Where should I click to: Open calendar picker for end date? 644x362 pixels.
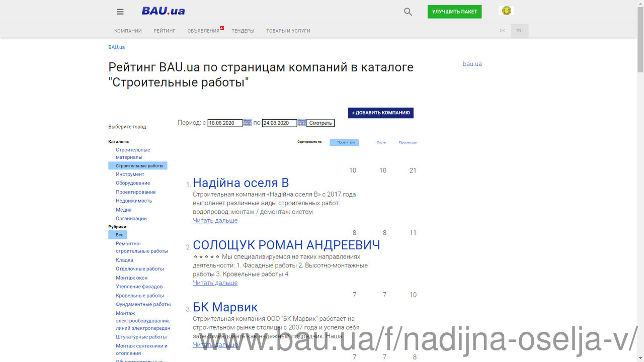(301, 123)
